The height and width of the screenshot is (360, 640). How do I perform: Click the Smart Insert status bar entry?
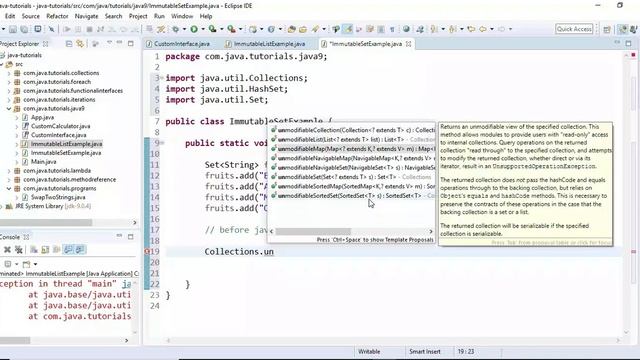(x=425, y=351)
